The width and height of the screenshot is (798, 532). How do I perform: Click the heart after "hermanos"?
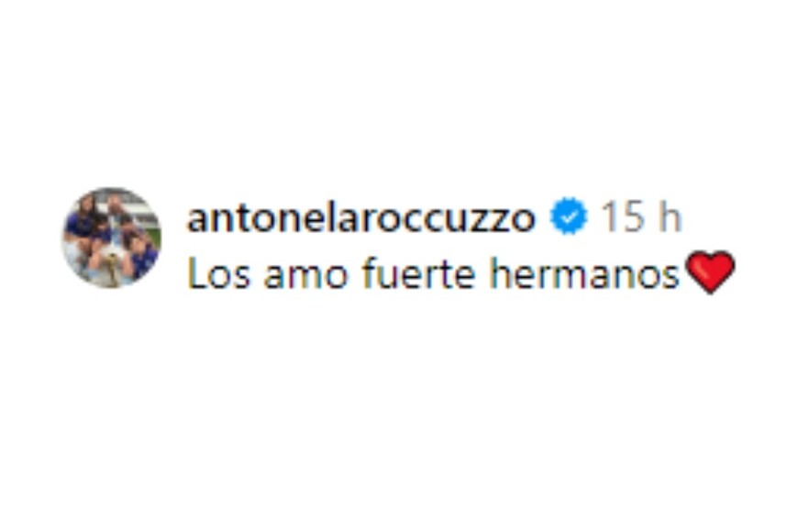[711, 272]
